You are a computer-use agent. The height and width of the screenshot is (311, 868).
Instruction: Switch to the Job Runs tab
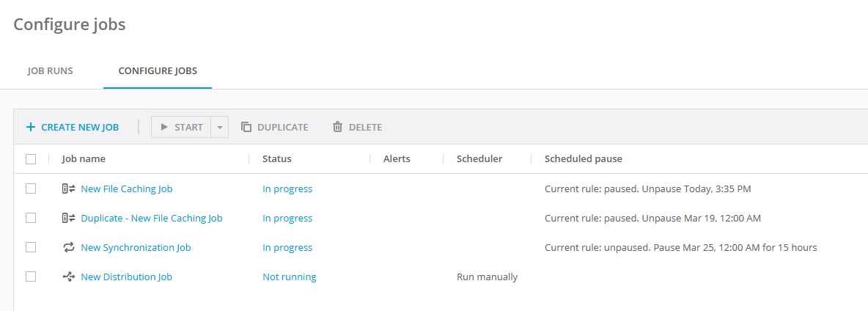tap(50, 71)
